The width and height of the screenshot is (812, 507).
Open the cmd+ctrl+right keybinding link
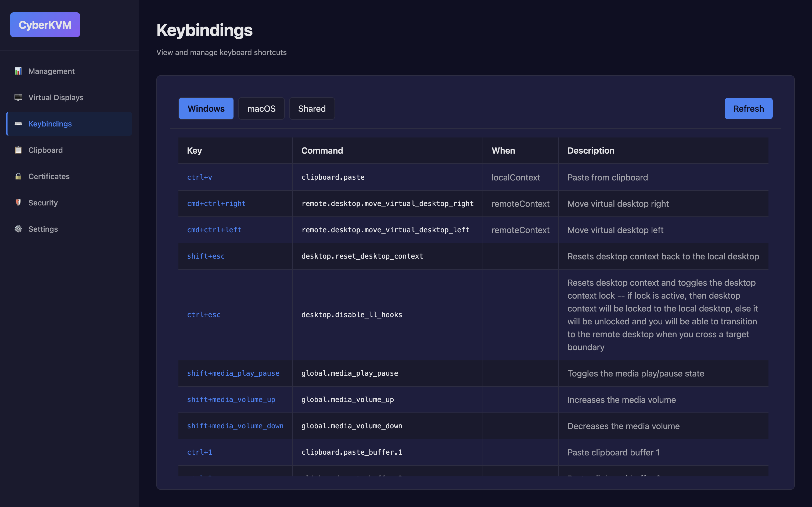pos(216,204)
